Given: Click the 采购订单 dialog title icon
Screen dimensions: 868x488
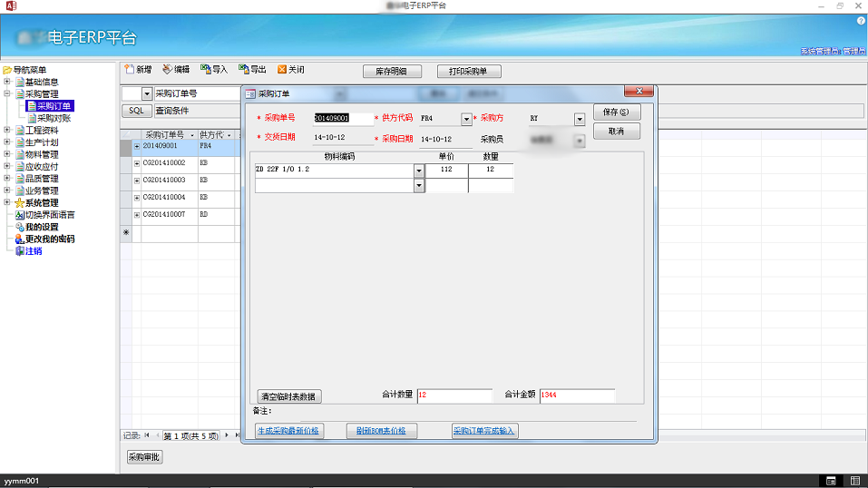Looking at the screenshot, I should coord(250,94).
